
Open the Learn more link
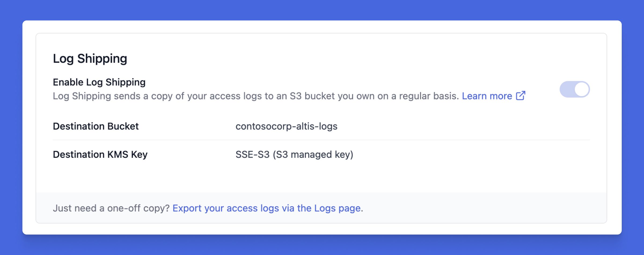(487, 96)
